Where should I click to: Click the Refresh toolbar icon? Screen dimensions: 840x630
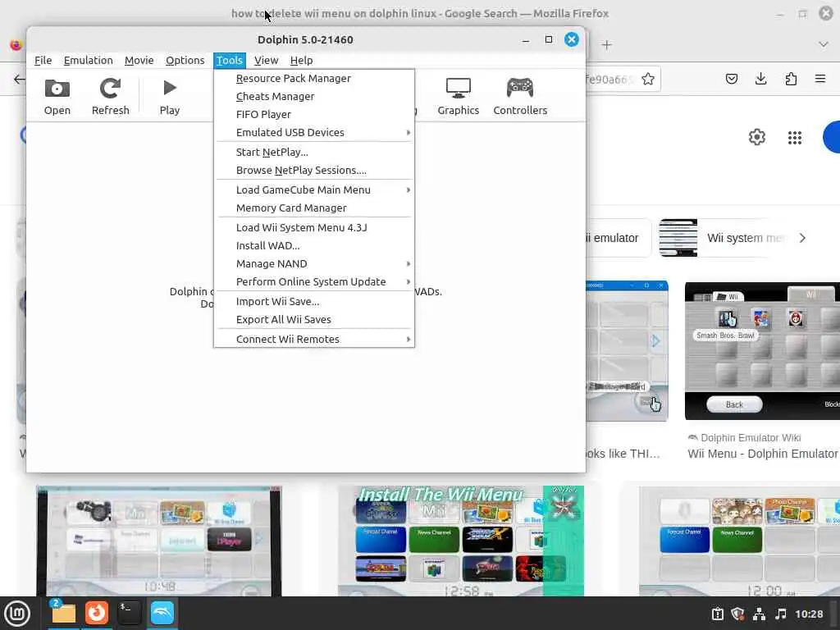click(111, 97)
